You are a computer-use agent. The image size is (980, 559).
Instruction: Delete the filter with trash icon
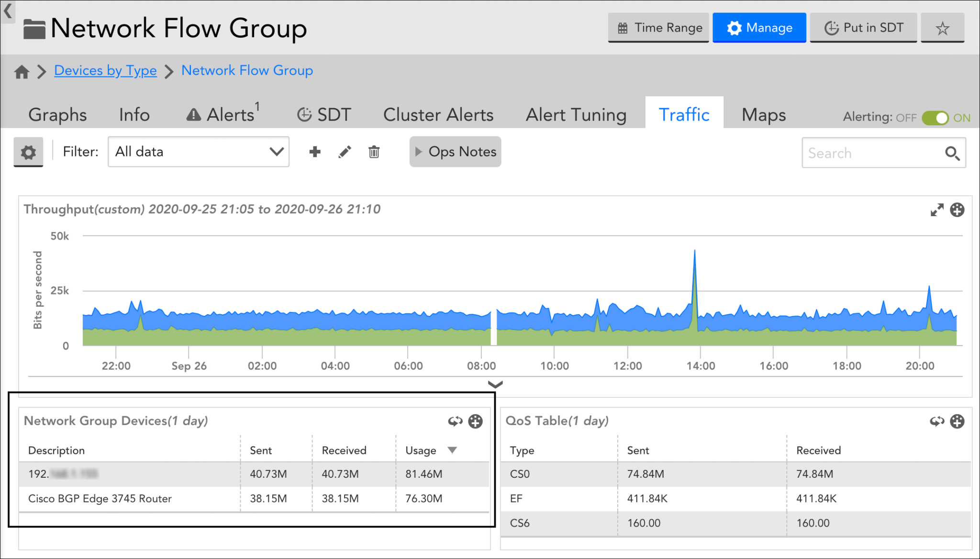click(x=374, y=152)
